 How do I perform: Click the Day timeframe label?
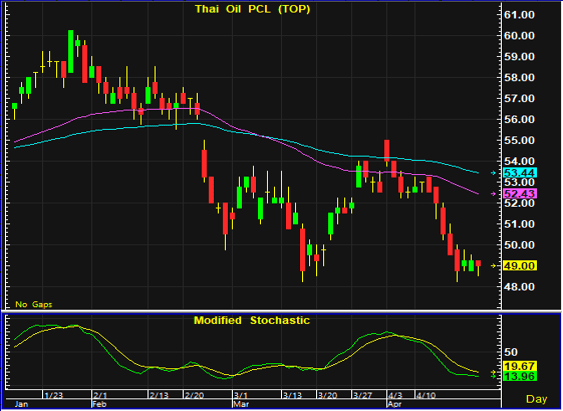pos(536,399)
